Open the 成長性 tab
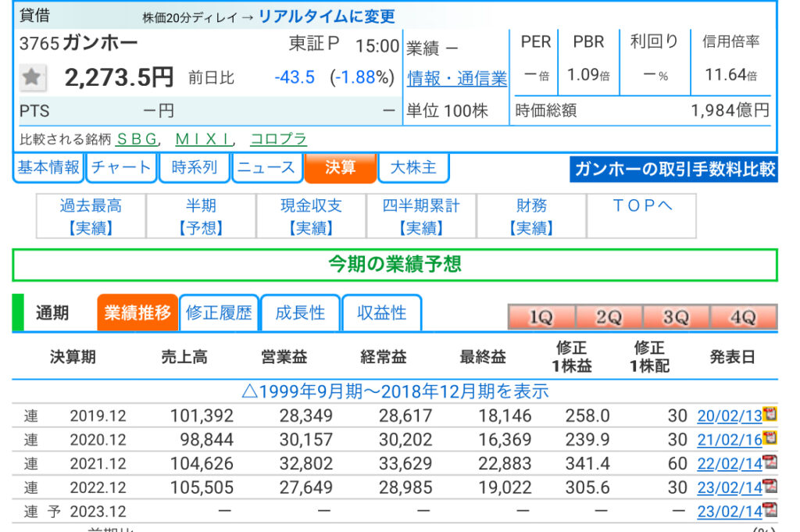The width and height of the screenshot is (800, 532). [x=300, y=312]
